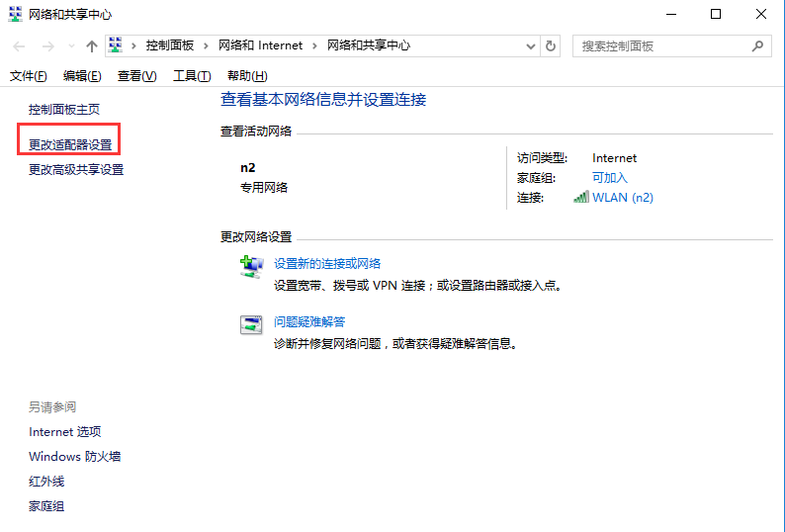
Task: Click the up one level arrow
Action: pyautogui.click(x=91, y=46)
